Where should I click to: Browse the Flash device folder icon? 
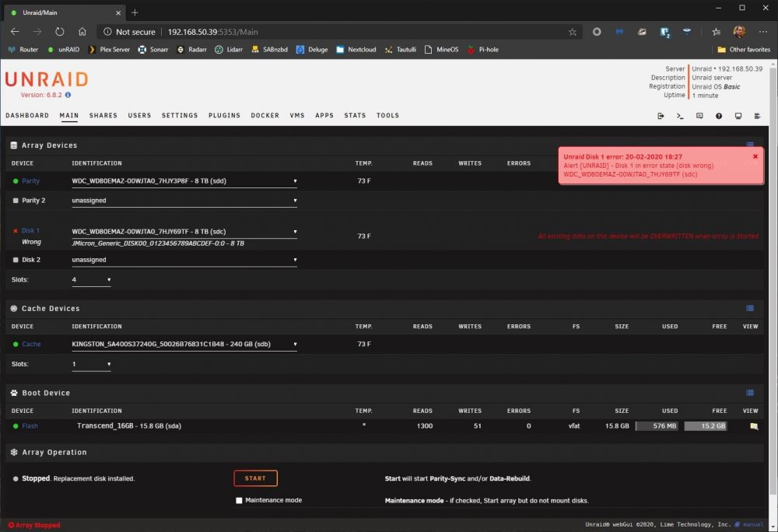pos(754,426)
